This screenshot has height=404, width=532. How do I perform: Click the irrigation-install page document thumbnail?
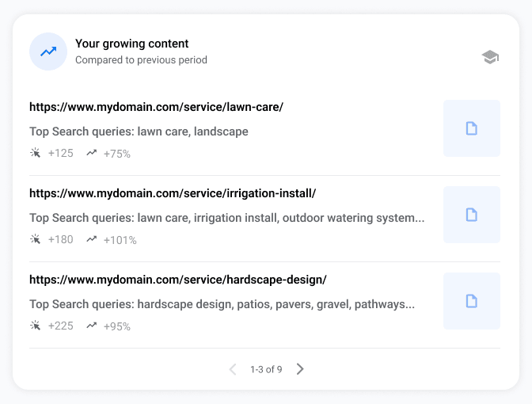tap(472, 215)
